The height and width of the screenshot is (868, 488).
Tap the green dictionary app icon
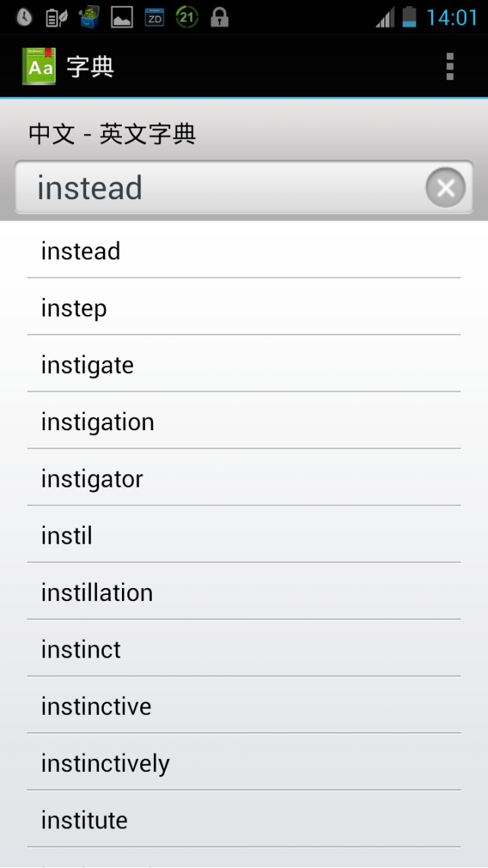coord(39,66)
